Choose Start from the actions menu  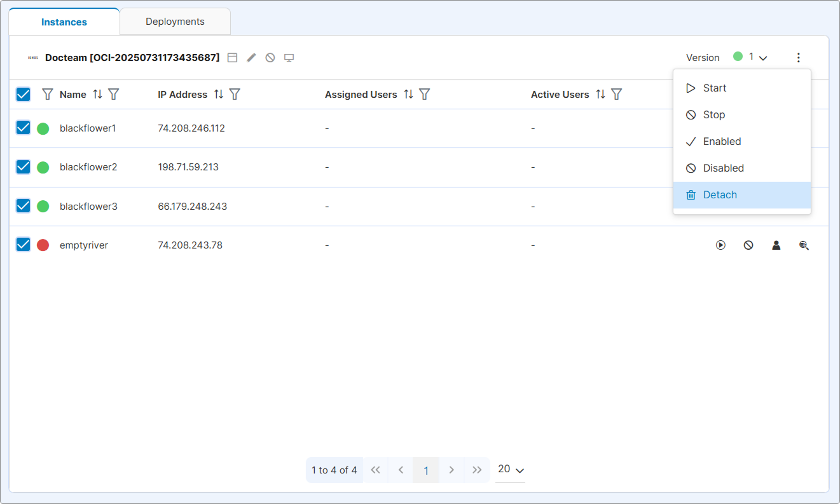pyautogui.click(x=742, y=88)
